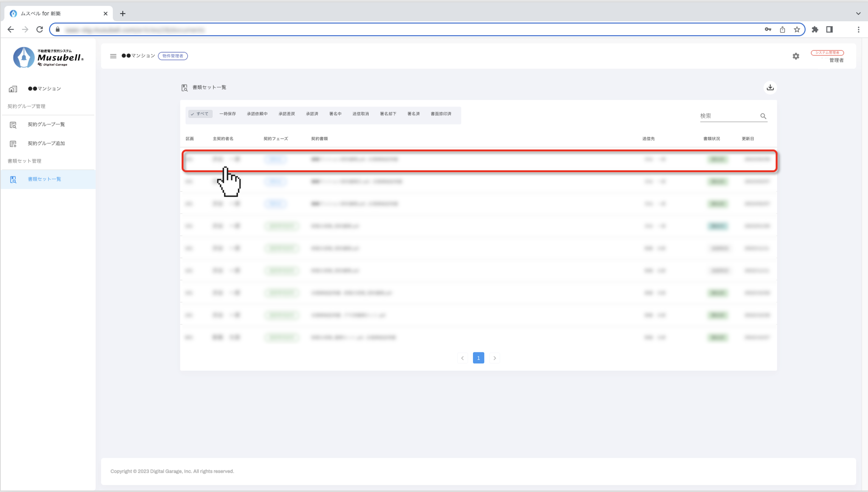The height and width of the screenshot is (492, 868).
Task: Click the Musubell logo
Action: coord(48,57)
